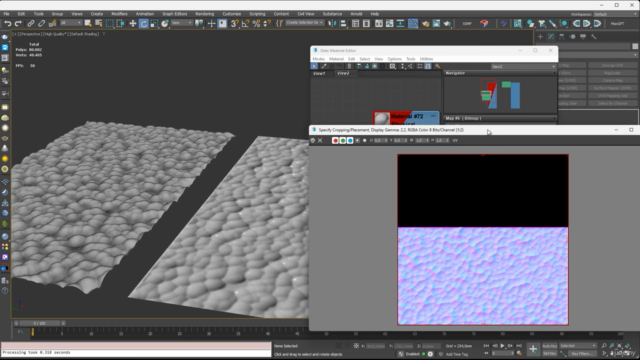Image resolution: width=640 pixels, height=360 pixels.
Task: Open the Utilities wrench tab in command panel
Action: pyautogui.click(x=593, y=37)
